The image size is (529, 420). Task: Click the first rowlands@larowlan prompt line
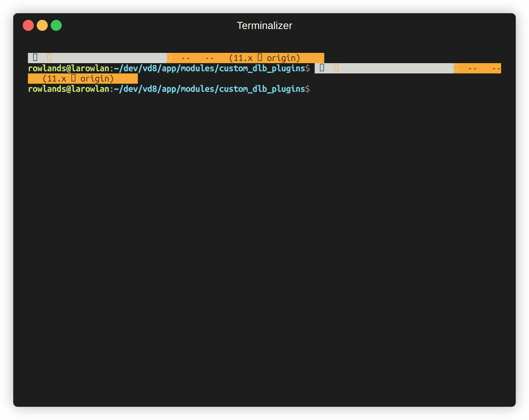pos(169,68)
